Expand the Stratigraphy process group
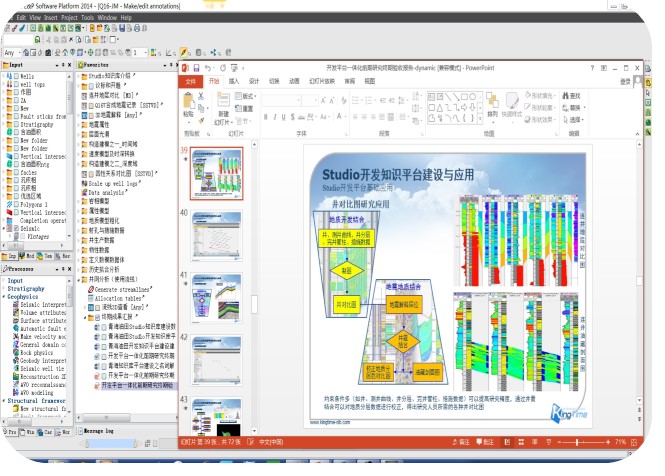Image resolution: width=665 pixels, height=476 pixels. tap(4, 288)
